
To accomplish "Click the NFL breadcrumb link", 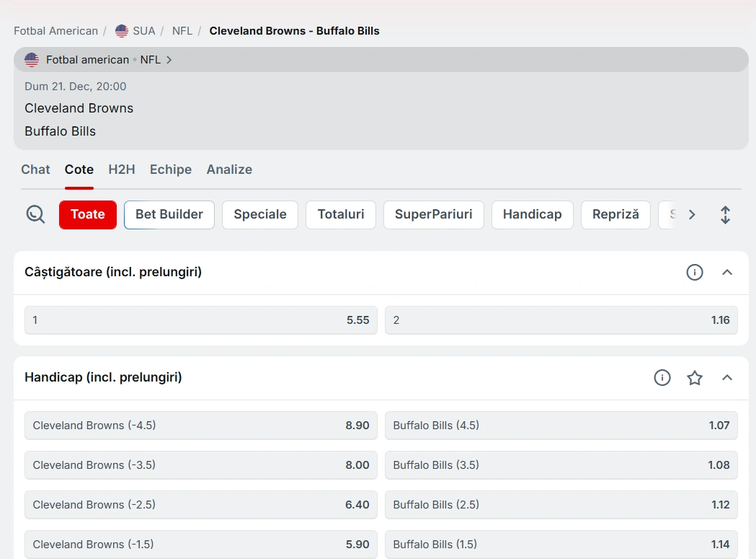I will tap(182, 31).
